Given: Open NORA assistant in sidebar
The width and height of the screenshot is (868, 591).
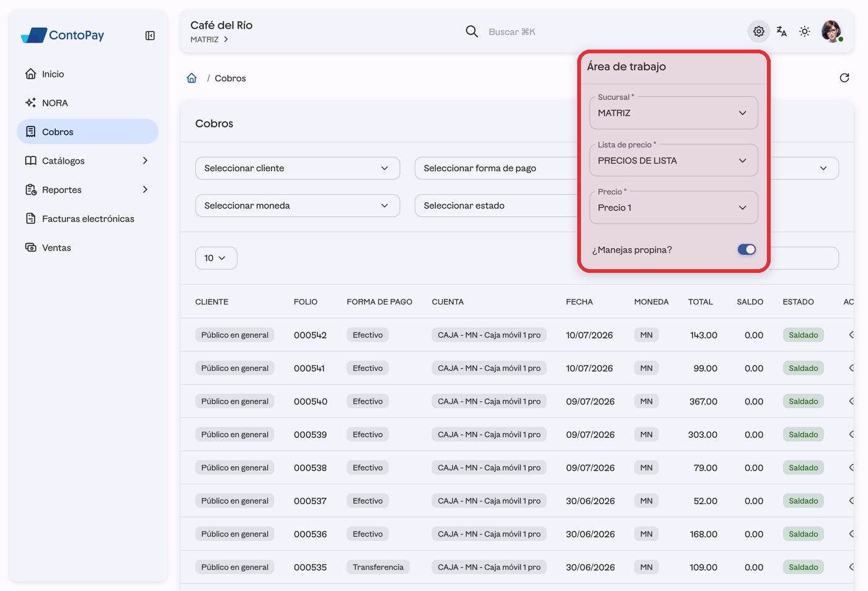Looking at the screenshot, I should pyautogui.click(x=88, y=103).
